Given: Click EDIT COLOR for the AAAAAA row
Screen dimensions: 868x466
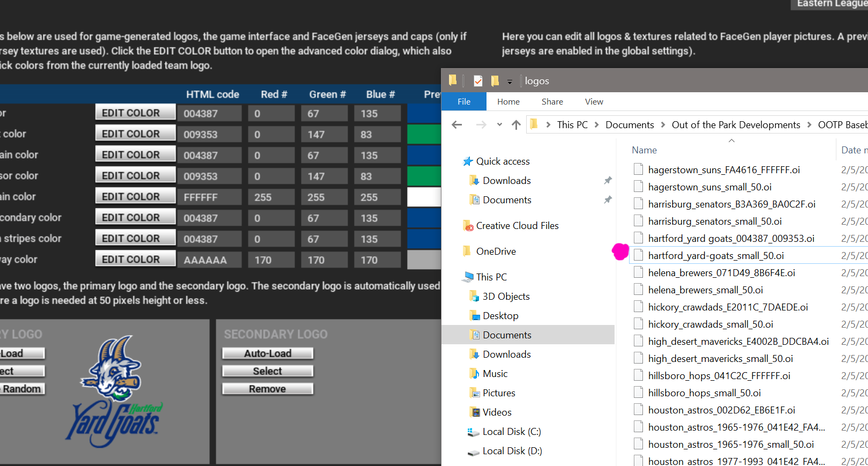Looking at the screenshot, I should click(136, 260).
